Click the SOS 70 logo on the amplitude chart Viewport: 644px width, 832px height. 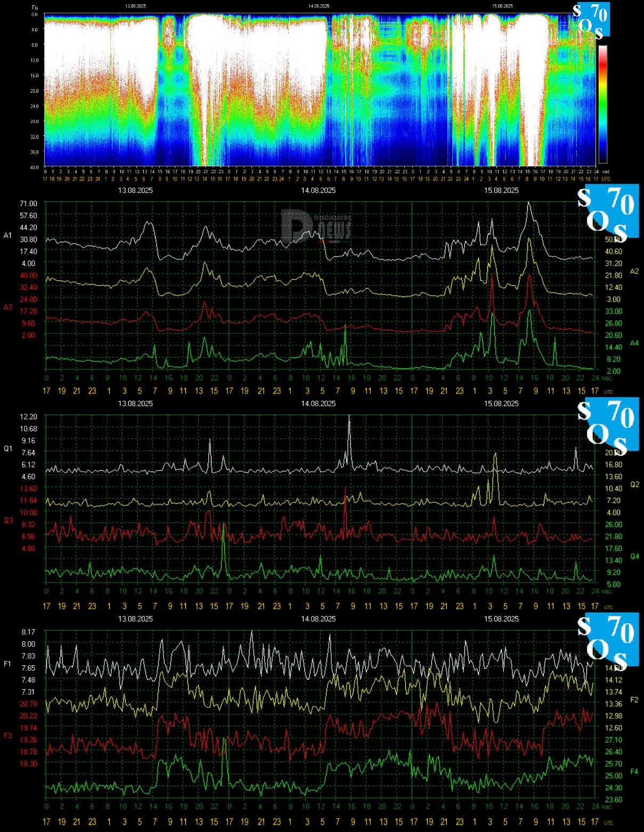click(608, 213)
